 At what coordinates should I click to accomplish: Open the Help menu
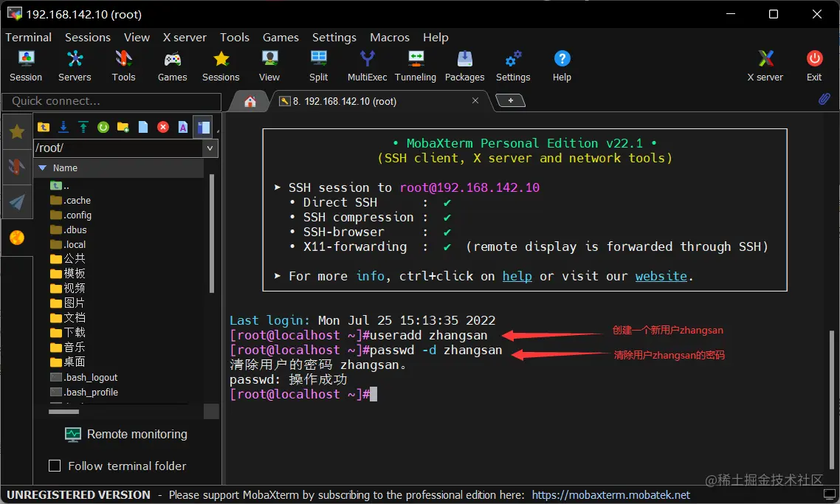[436, 37]
